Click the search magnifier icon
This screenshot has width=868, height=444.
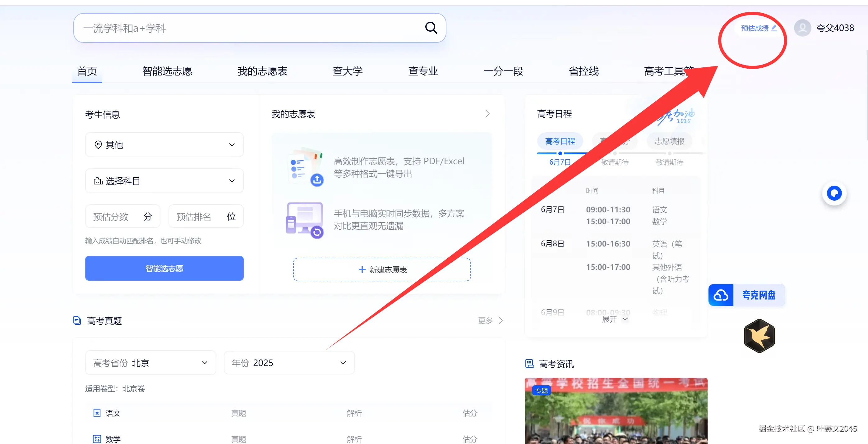431,28
